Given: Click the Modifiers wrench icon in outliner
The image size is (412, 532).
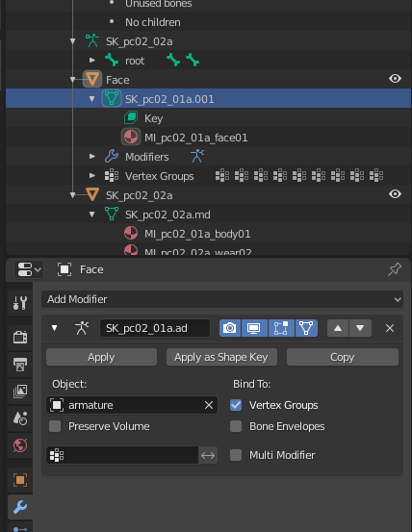Looking at the screenshot, I should (112, 157).
